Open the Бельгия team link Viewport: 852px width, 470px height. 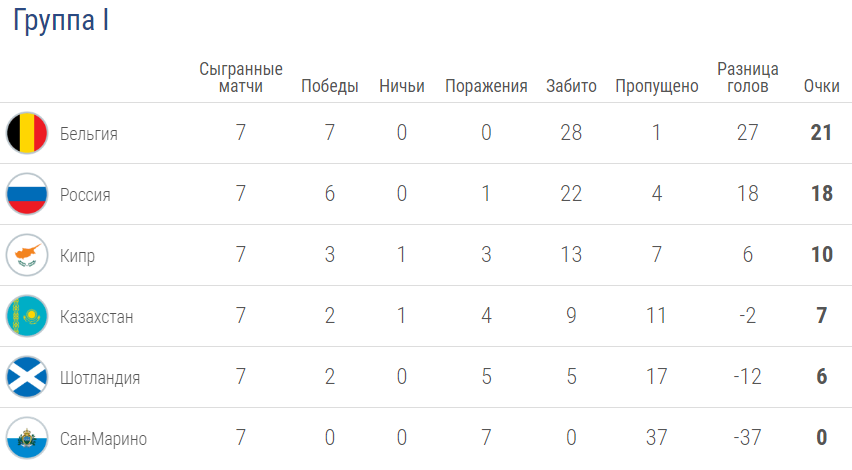89,134
